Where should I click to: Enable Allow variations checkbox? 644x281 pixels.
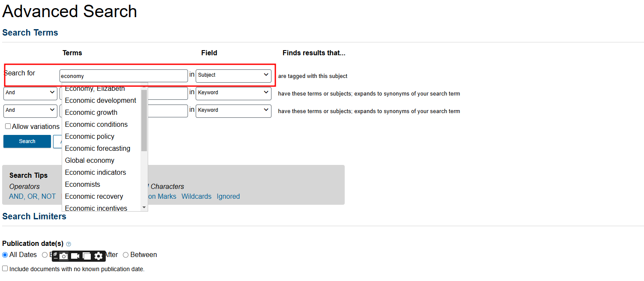pos(8,126)
